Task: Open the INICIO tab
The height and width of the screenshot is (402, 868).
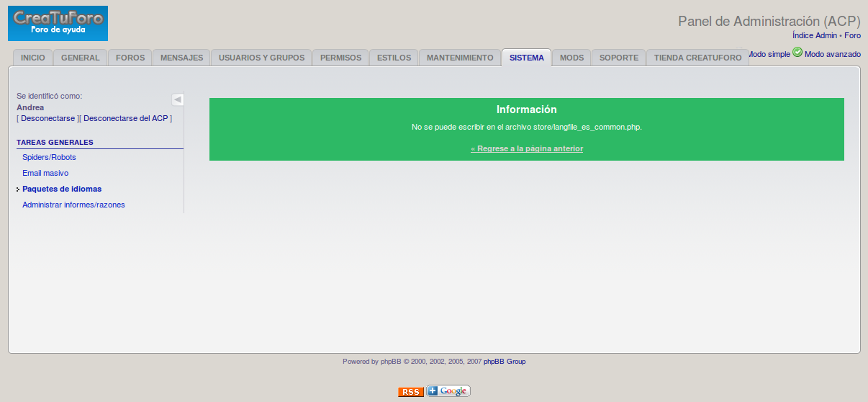Action: tap(32, 58)
